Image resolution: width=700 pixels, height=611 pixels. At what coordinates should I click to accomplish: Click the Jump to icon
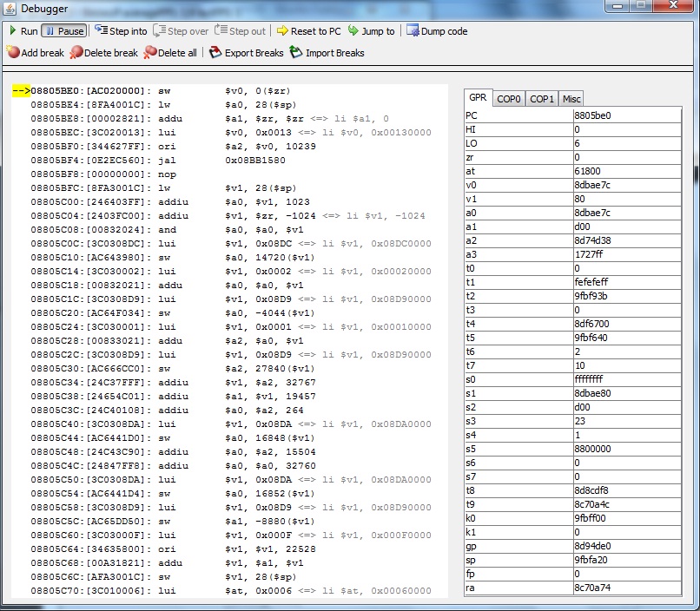click(x=353, y=31)
